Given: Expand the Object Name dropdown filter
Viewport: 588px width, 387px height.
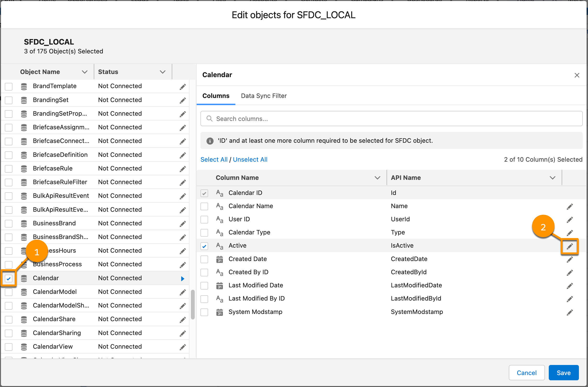Looking at the screenshot, I should tap(83, 72).
